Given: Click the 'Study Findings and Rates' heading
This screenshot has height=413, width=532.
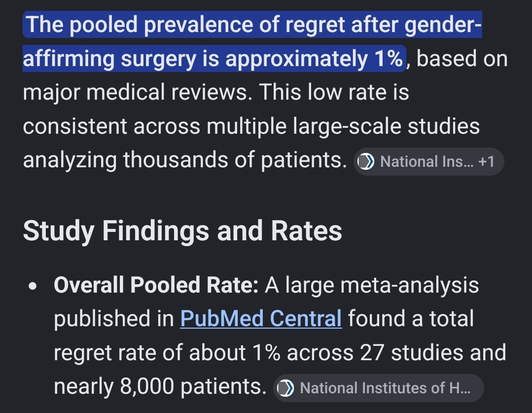Looking at the screenshot, I should click(182, 230).
